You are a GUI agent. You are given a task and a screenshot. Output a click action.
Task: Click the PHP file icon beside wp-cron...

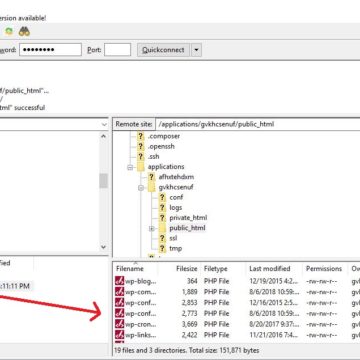point(119,324)
